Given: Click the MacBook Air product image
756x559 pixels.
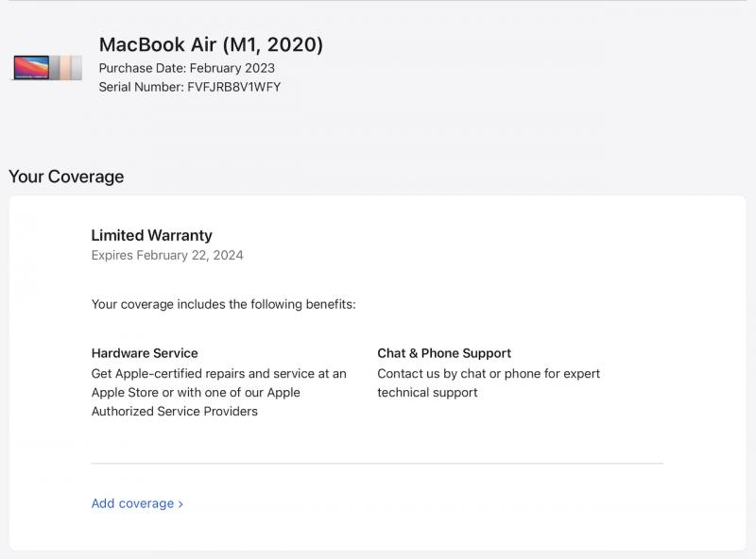Looking at the screenshot, I should [47, 67].
